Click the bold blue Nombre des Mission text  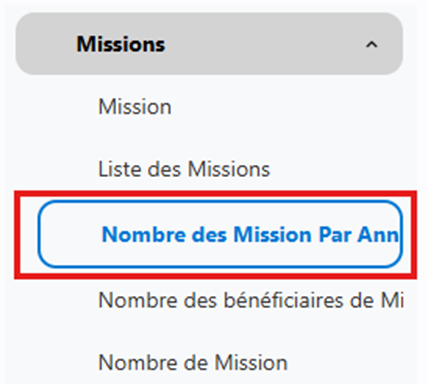coord(207,234)
